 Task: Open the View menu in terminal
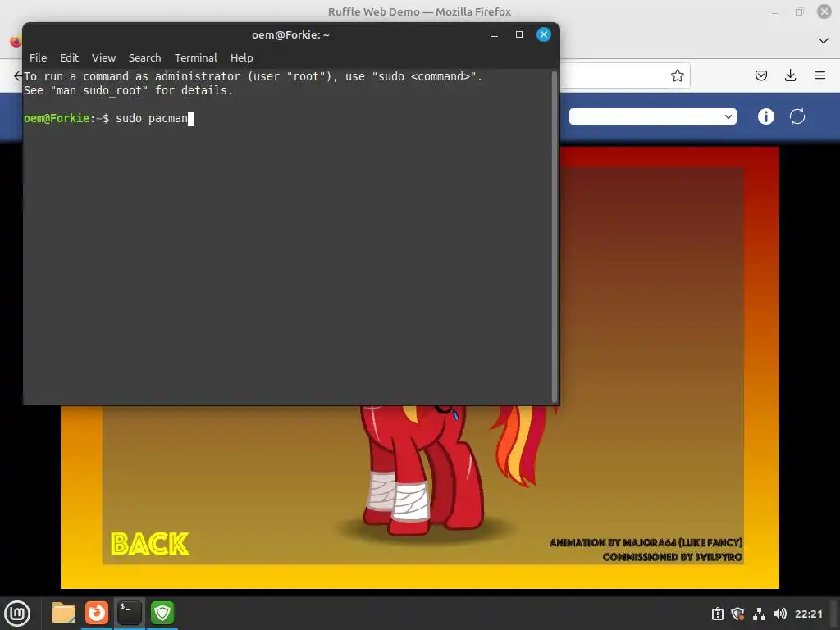coord(103,58)
